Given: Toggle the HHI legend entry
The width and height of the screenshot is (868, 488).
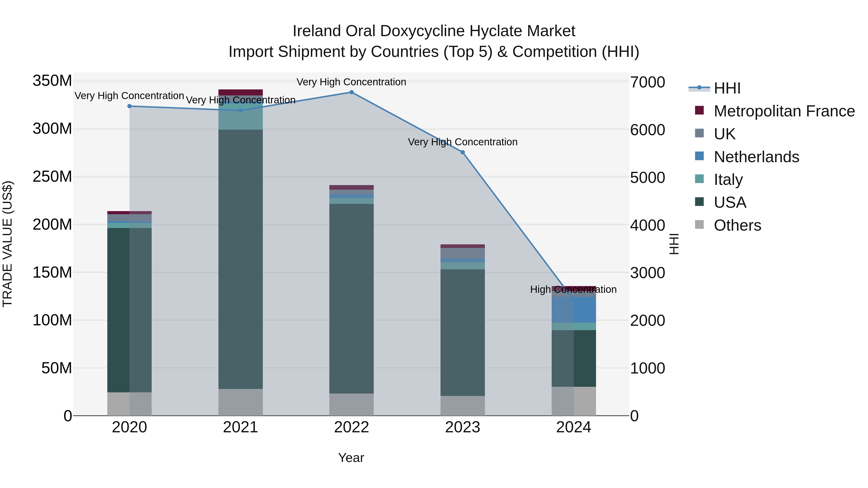Looking at the screenshot, I should (714, 88).
